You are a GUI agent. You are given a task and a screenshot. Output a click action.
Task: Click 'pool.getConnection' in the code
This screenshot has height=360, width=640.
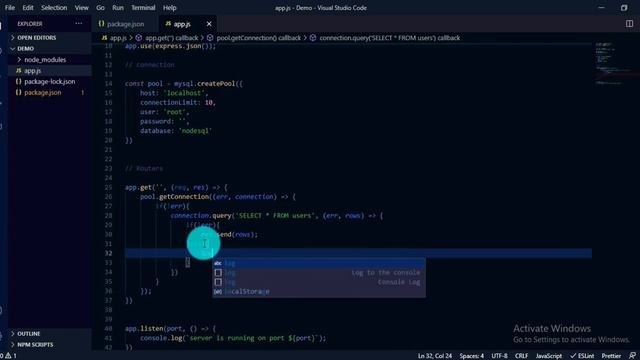[x=174, y=197]
